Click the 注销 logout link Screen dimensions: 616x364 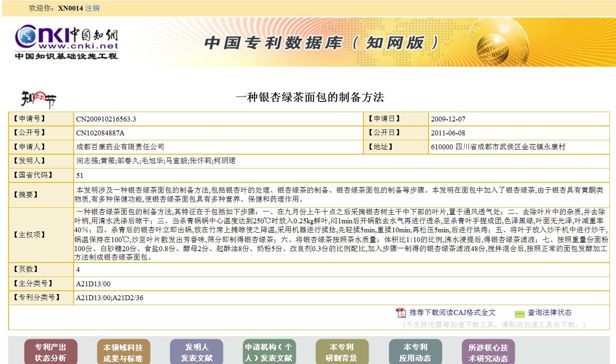click(92, 8)
